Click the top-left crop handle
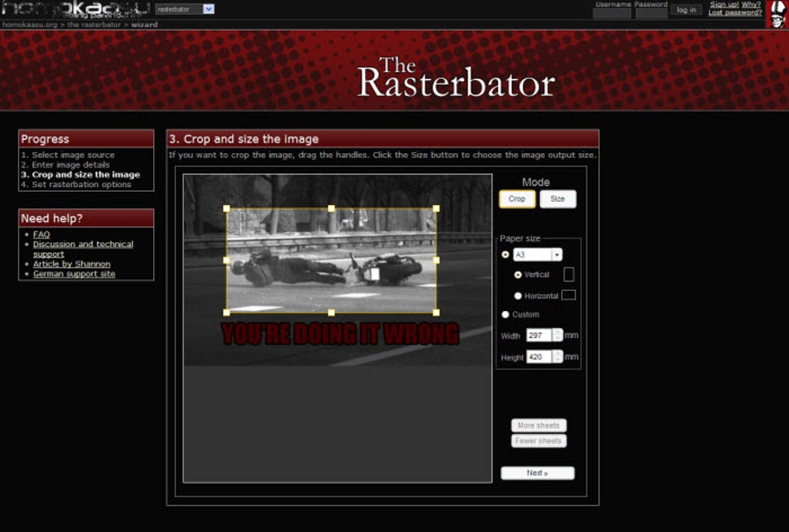This screenshot has height=532, width=789. [227, 208]
